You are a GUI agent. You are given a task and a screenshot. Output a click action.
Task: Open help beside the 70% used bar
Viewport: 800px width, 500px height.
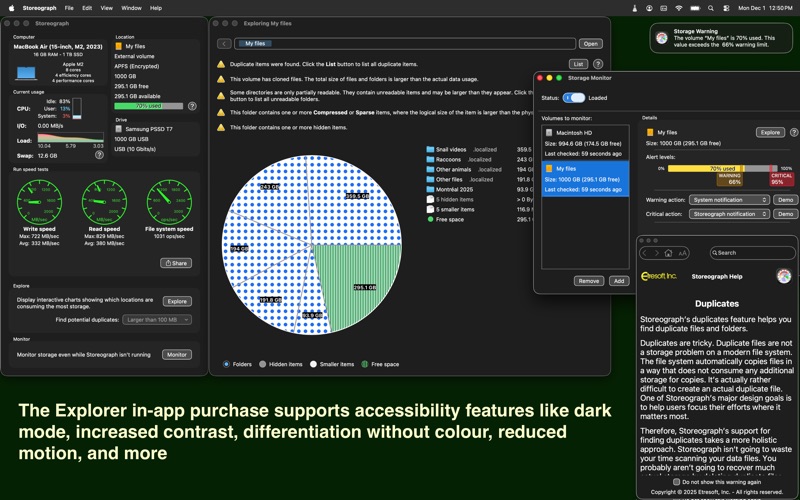192,106
